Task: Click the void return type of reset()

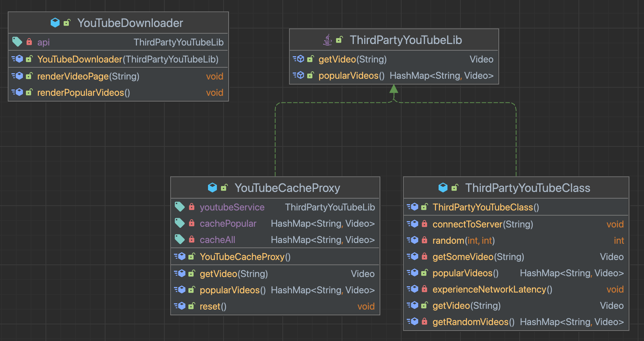Action: (x=366, y=306)
